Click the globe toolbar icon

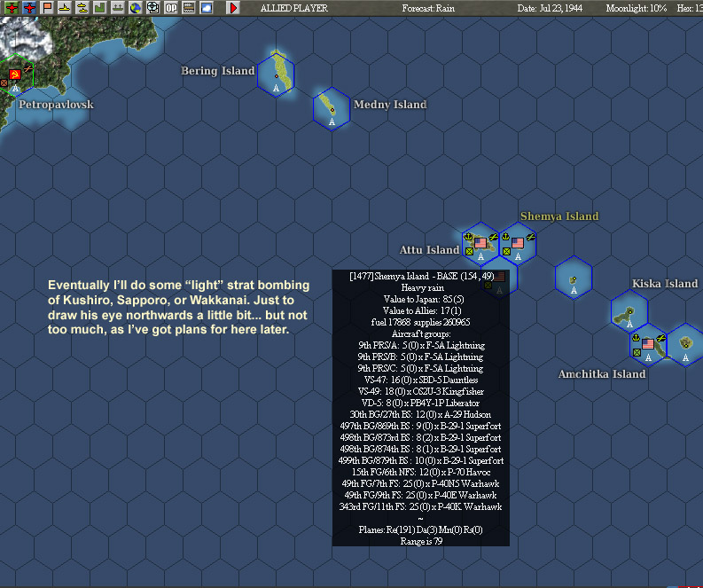pyautogui.click(x=135, y=8)
